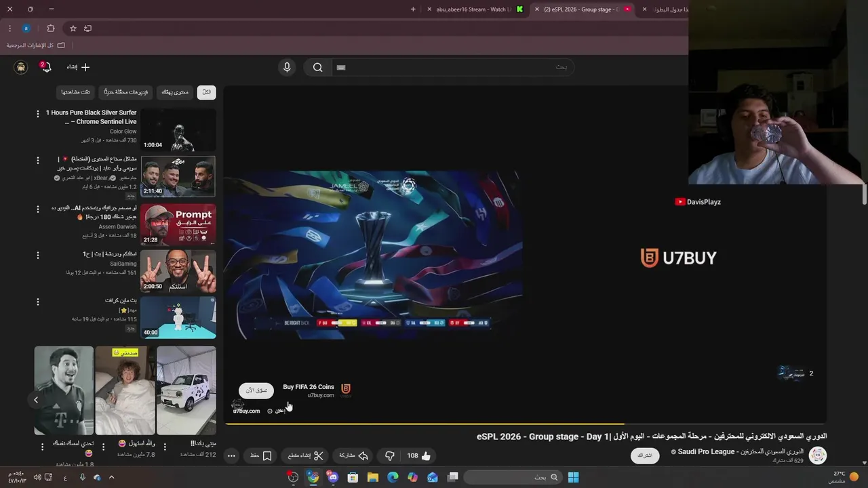Image resolution: width=868 pixels, height=488 pixels.
Task: Focus the YouTube search input field
Action: pyautogui.click(x=454, y=67)
